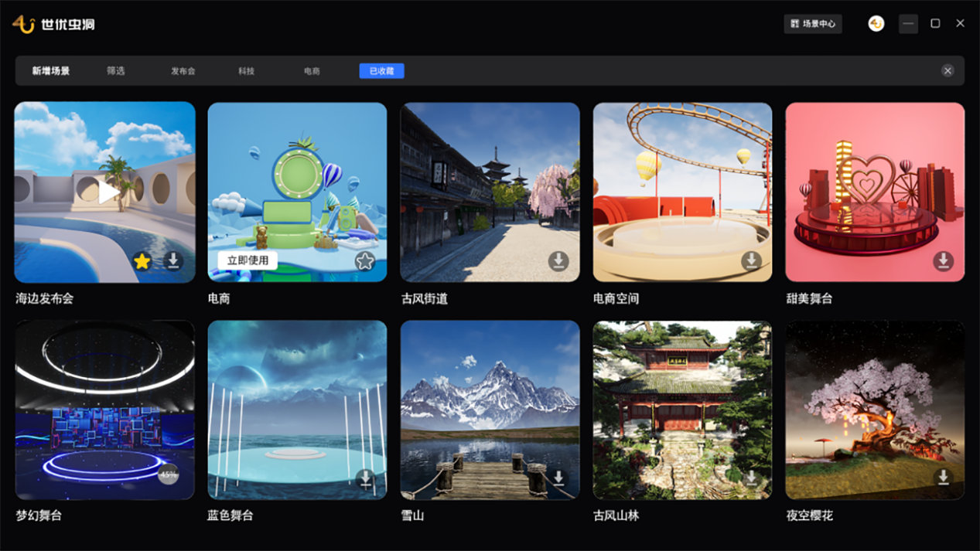Image resolution: width=980 pixels, height=551 pixels.
Task: Open the 梦幻舞台 scene thumbnail
Action: [104, 410]
